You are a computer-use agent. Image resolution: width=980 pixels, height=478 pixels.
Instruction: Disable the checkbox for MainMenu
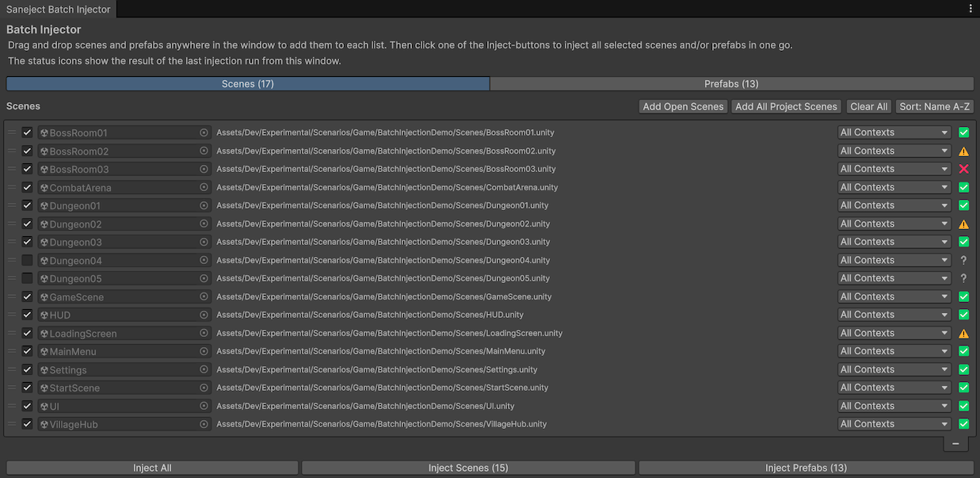(x=27, y=350)
